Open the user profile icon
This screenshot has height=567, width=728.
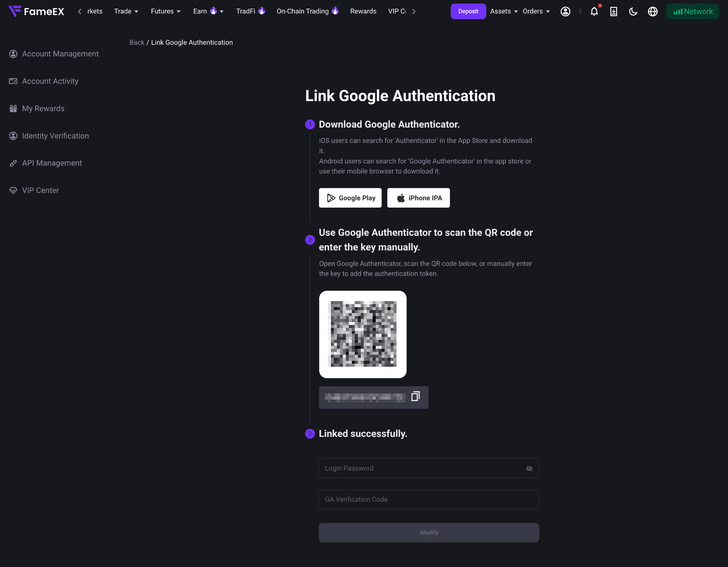(x=565, y=11)
